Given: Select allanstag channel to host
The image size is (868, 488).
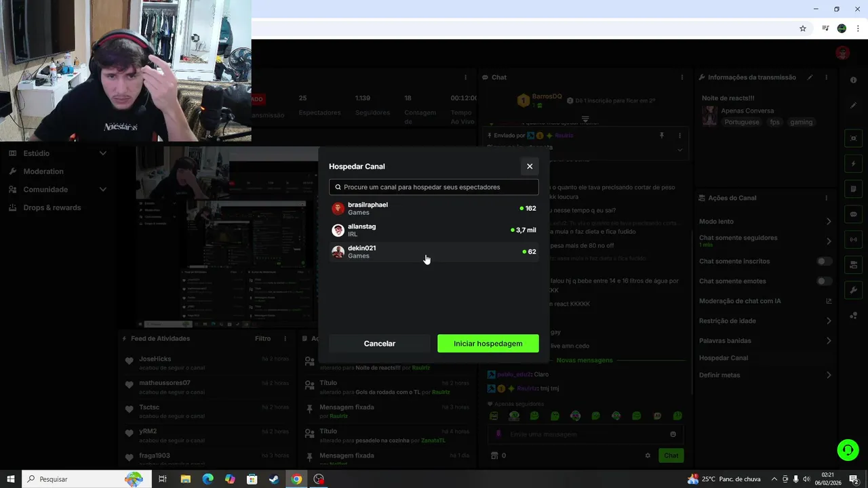Looking at the screenshot, I should (x=434, y=230).
